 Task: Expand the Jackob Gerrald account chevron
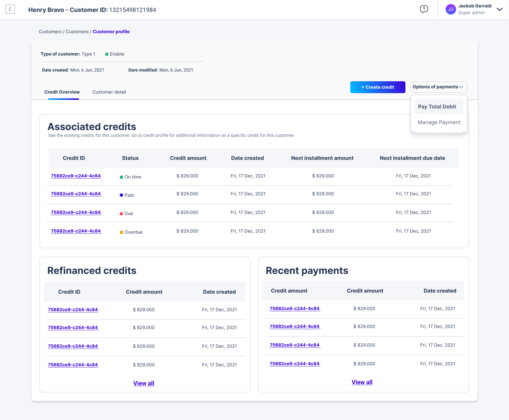[499, 10]
